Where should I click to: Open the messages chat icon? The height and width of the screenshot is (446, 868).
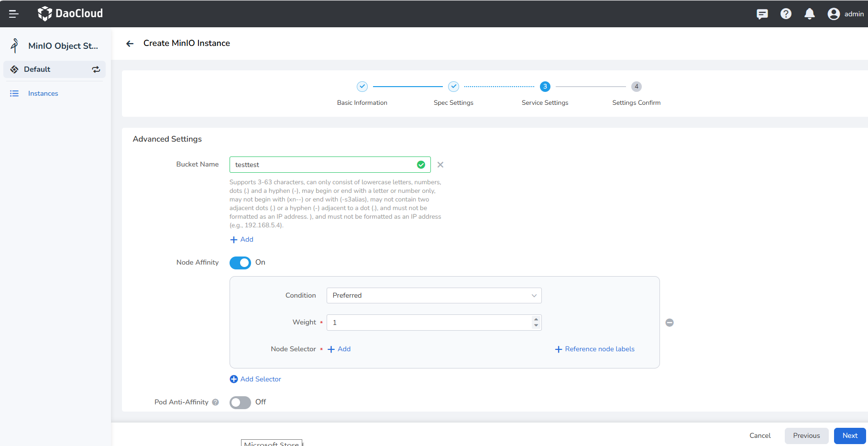(762, 14)
